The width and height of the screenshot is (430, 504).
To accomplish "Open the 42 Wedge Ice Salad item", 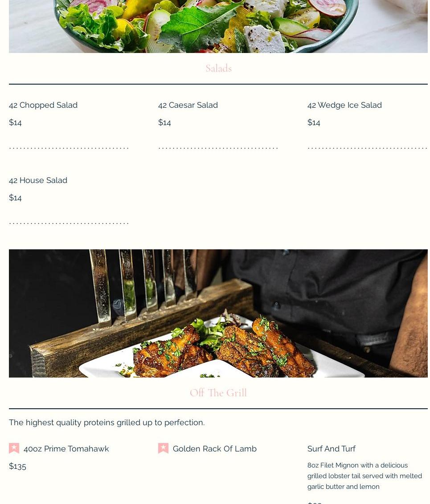I will pos(344,105).
